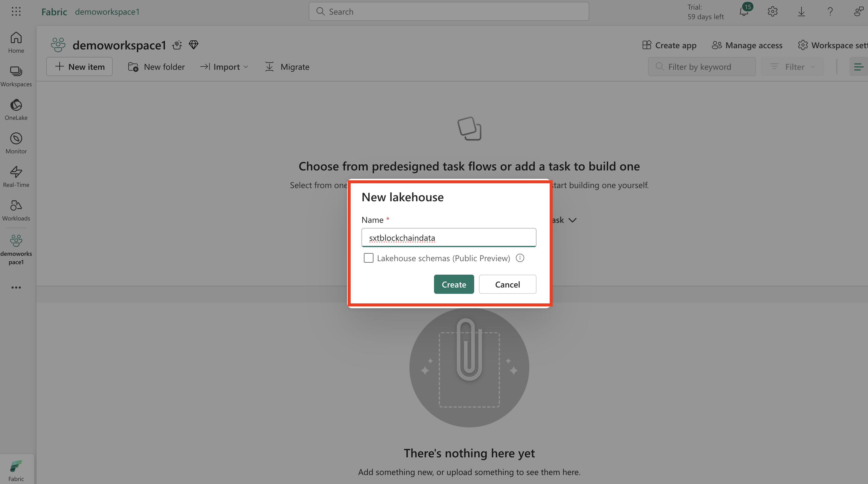868x484 pixels.
Task: Go to Monitor in the sidebar
Action: coord(16,143)
